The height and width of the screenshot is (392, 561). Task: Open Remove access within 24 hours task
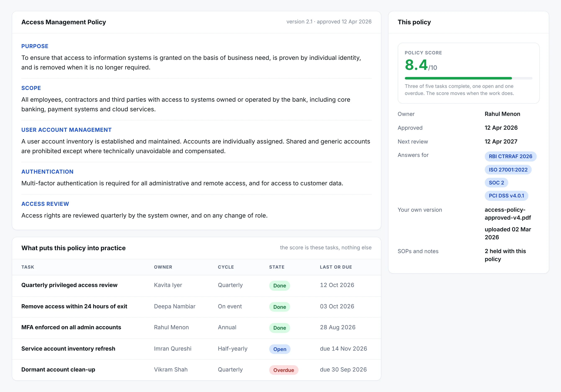(x=74, y=306)
